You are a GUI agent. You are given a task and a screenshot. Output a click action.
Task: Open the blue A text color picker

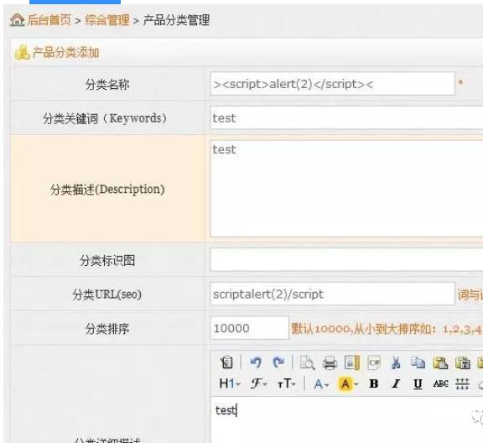[x=321, y=384]
